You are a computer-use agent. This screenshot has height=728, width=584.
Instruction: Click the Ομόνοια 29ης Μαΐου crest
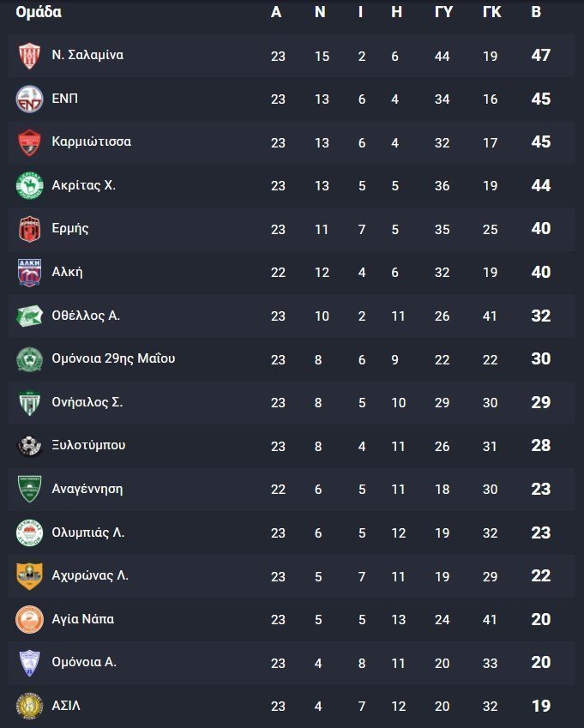[29, 359]
